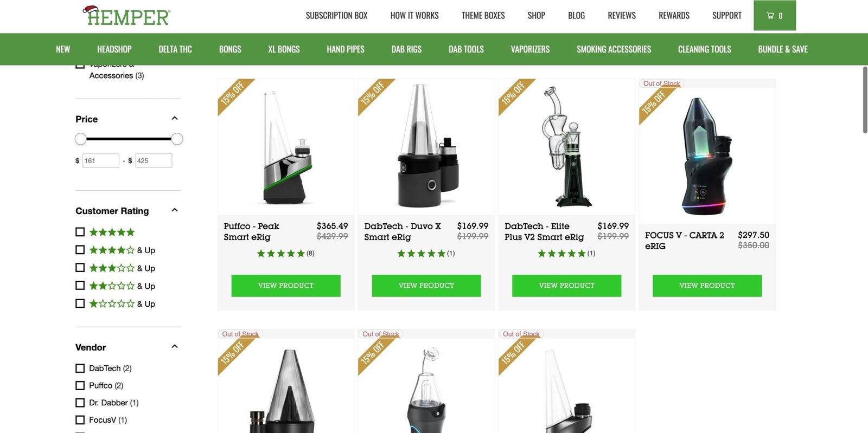868x433 pixels.
Task: View product FOCUS V CARTA 2 eRig
Action: (x=707, y=286)
